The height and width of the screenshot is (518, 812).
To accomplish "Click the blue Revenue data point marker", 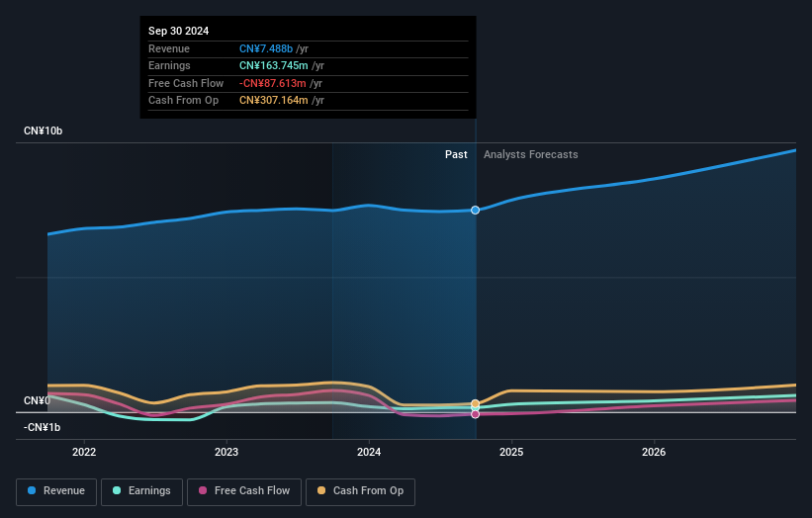I will click(x=475, y=211).
